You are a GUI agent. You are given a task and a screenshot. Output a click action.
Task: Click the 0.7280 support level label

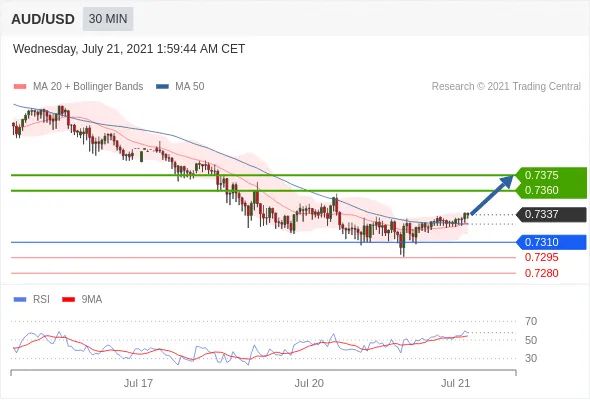click(541, 273)
